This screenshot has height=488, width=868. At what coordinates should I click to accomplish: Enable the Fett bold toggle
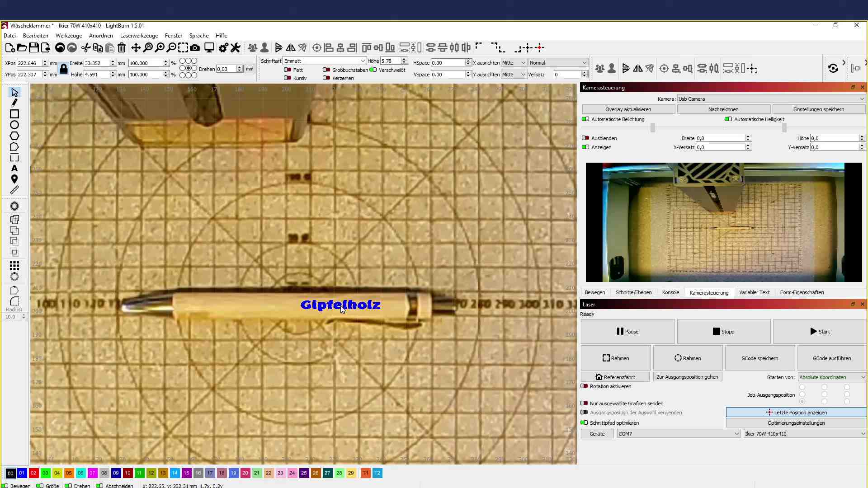[288, 70]
